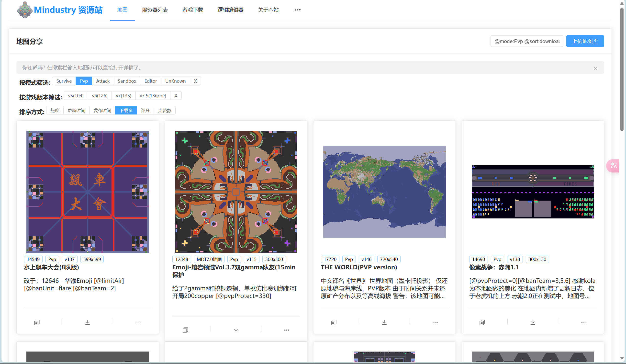Screen dimensions: 626x364
Task: Clear version filters with the X button
Action: pyautogui.click(x=176, y=95)
